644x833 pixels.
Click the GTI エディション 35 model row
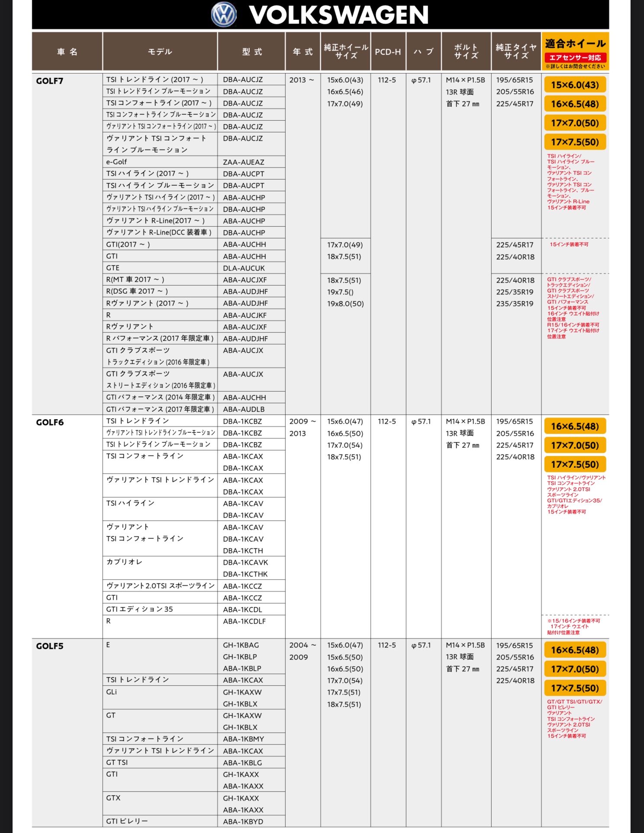160,609
